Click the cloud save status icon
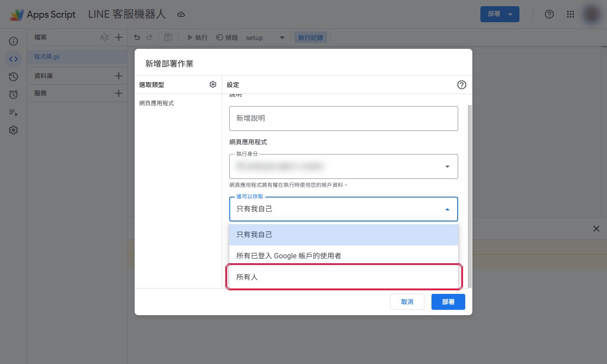607x364 pixels. pyautogui.click(x=181, y=15)
